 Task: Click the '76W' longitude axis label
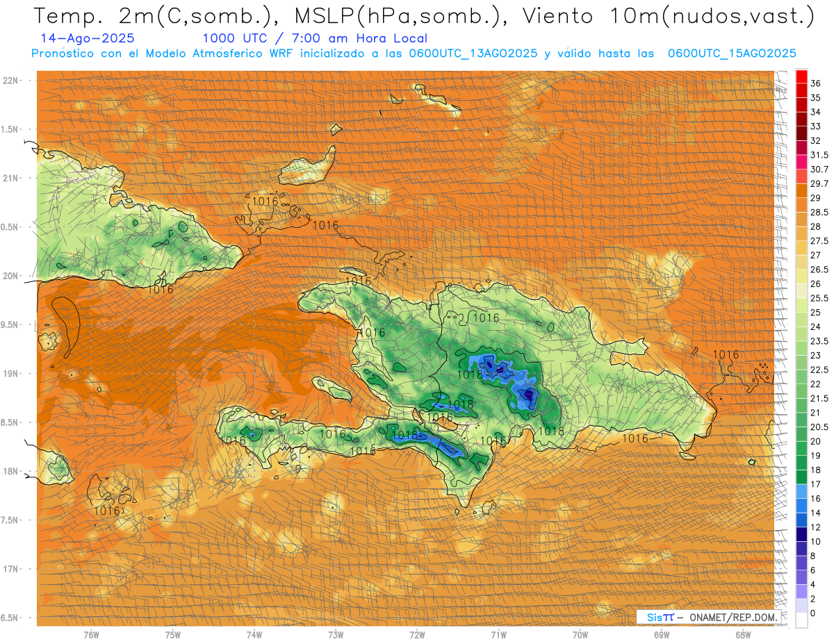coord(91,635)
